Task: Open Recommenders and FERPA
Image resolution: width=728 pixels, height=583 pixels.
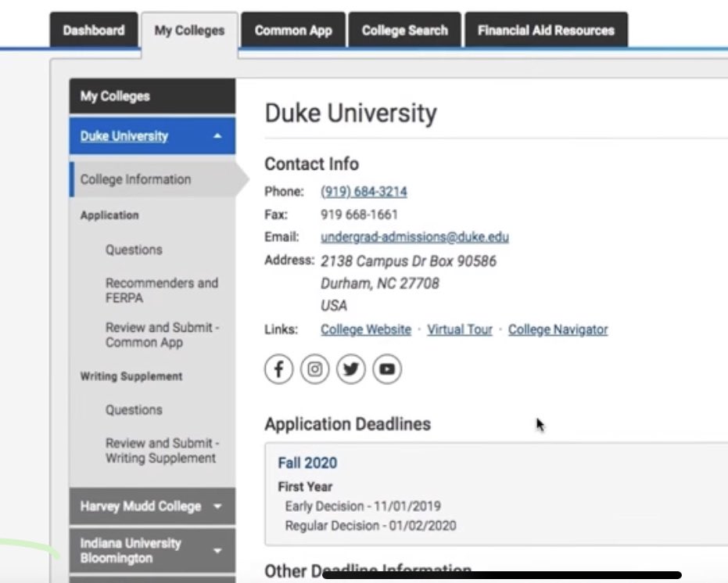Action: 162,290
